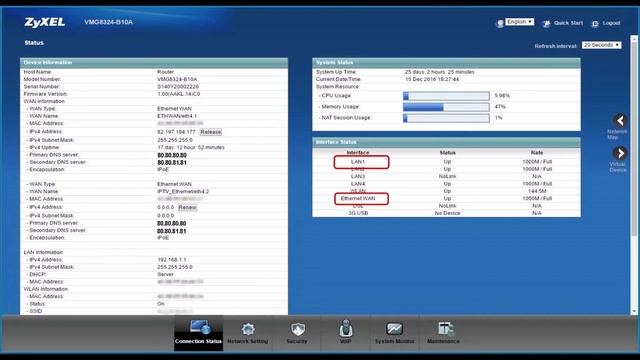This screenshot has width=640, height=360.
Task: Click the Release button for IPv4 address
Action: [x=211, y=132]
